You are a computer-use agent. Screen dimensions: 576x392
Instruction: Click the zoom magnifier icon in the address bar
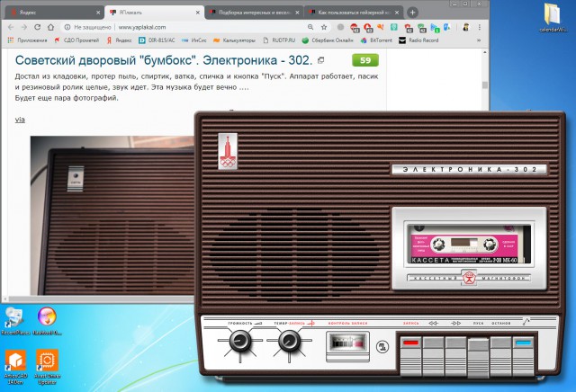(310, 27)
